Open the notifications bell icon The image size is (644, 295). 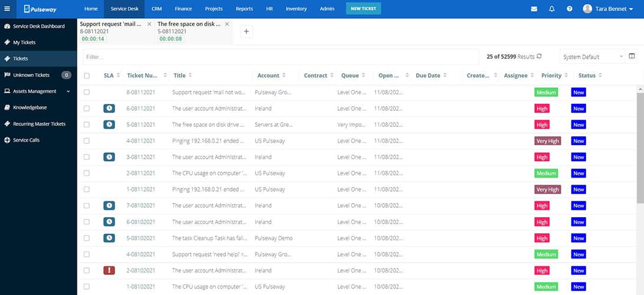click(551, 9)
